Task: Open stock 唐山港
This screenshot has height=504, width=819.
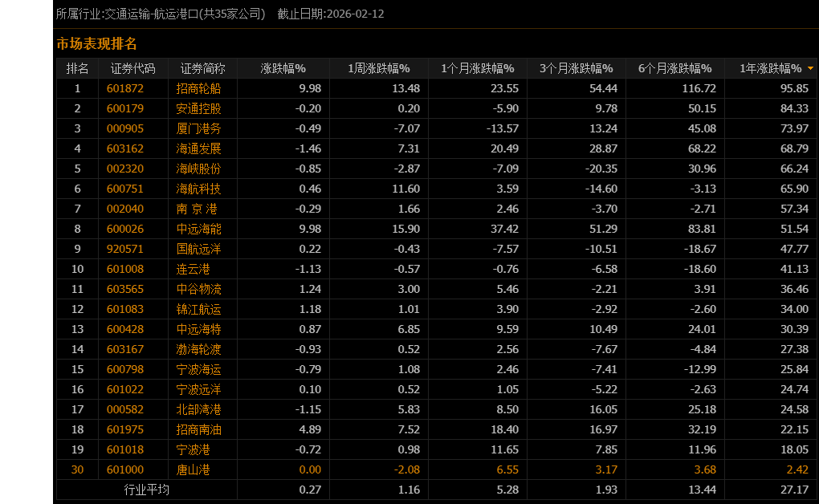Action: pyautogui.click(x=193, y=469)
